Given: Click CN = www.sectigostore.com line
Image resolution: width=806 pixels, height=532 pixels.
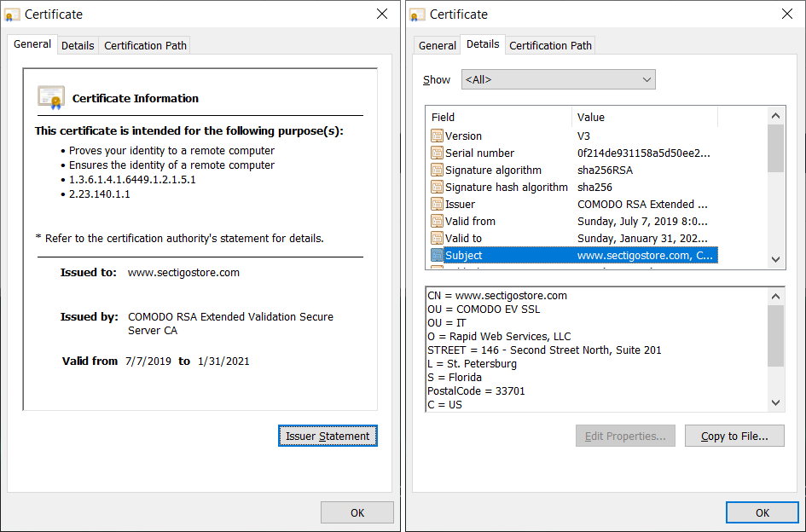Looking at the screenshot, I should click(x=497, y=296).
